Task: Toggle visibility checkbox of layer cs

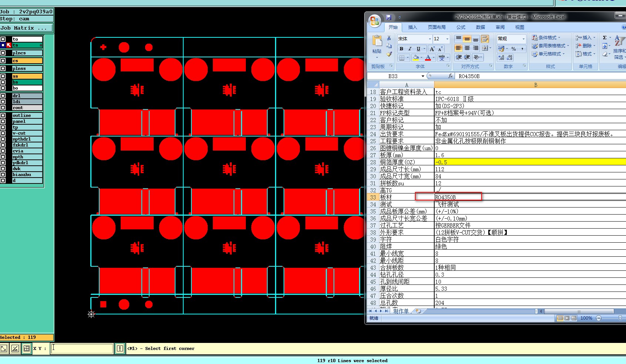Action: (x=3, y=61)
